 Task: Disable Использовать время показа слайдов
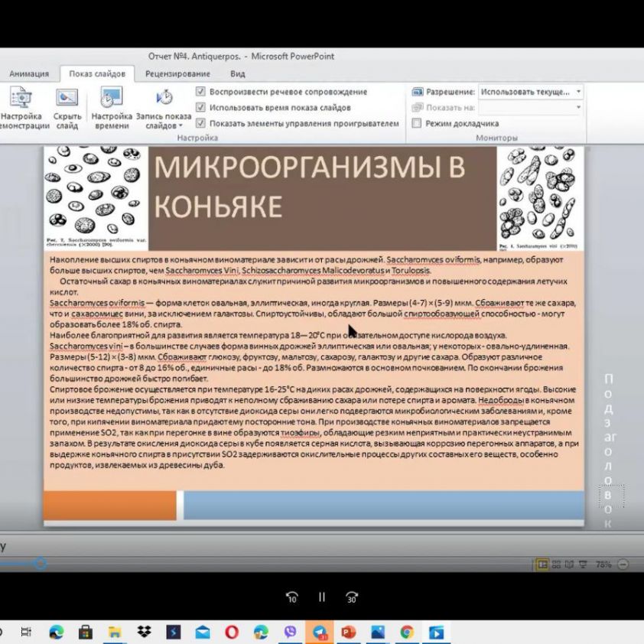coord(201,107)
